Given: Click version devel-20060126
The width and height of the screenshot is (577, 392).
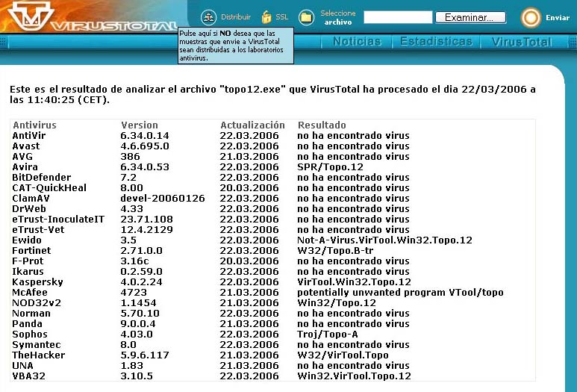Looking at the screenshot, I should 162,199.
